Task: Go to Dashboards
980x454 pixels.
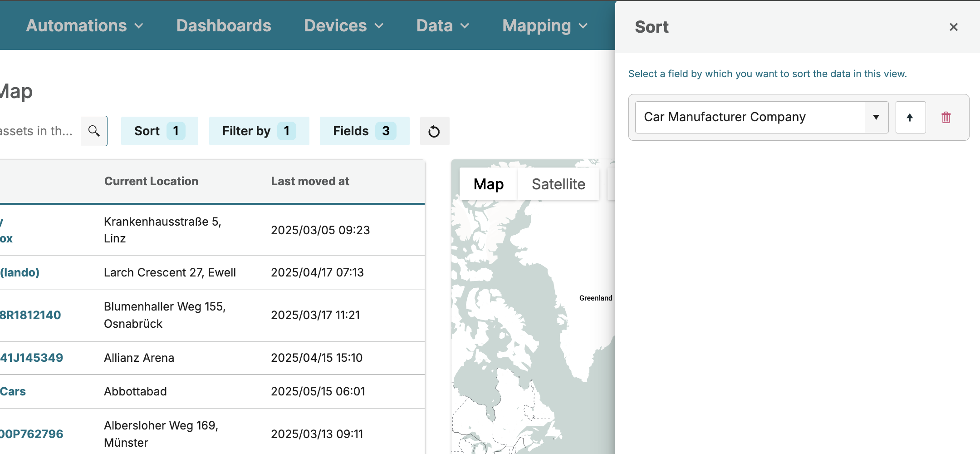Action: tap(224, 26)
